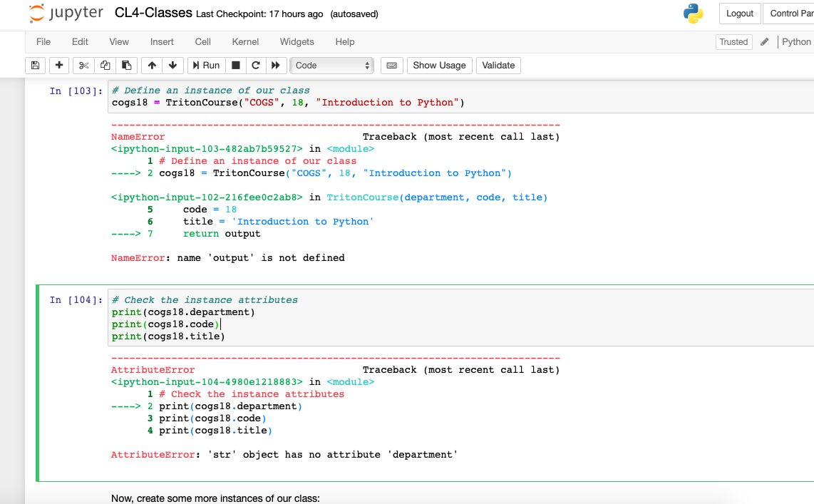814x504 pixels.
Task: Cut the selected cell with scissors icon
Action: click(x=83, y=65)
